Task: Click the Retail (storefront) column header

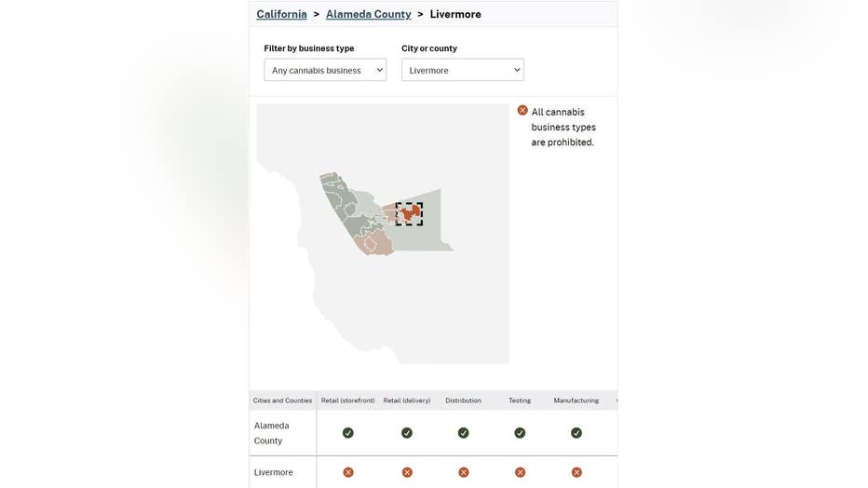Action: click(x=347, y=400)
